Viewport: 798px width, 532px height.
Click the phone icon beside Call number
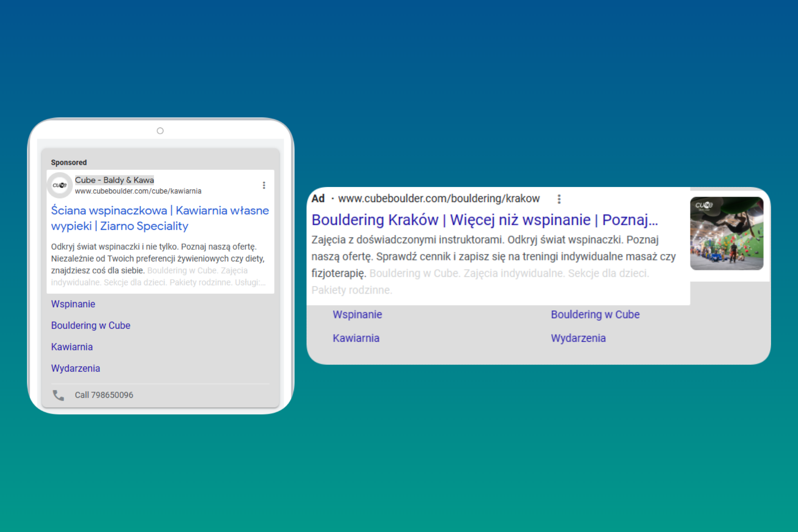[58, 395]
